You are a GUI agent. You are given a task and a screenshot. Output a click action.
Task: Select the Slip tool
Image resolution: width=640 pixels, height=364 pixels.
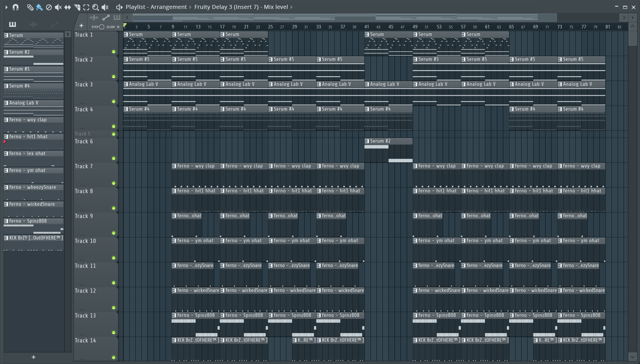(x=68, y=7)
